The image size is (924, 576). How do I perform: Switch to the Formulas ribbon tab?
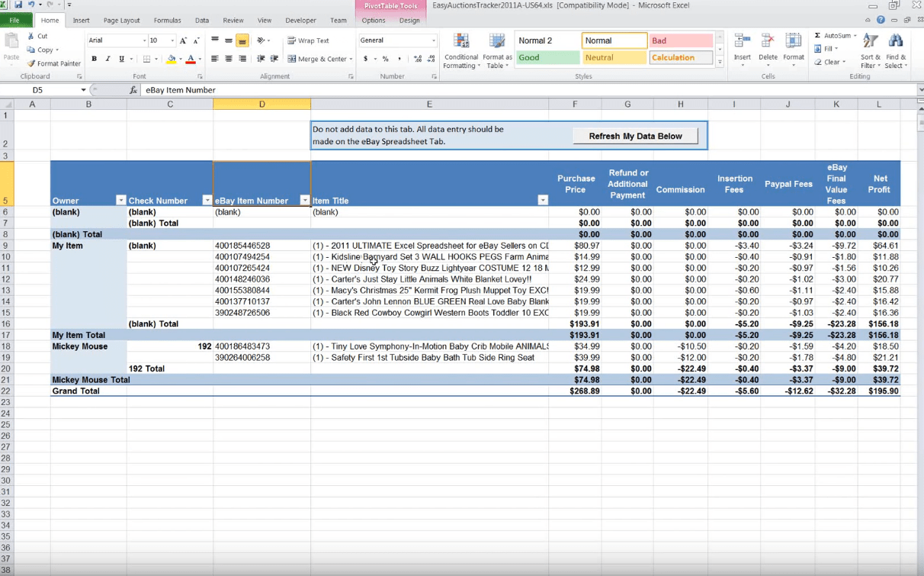coord(167,21)
